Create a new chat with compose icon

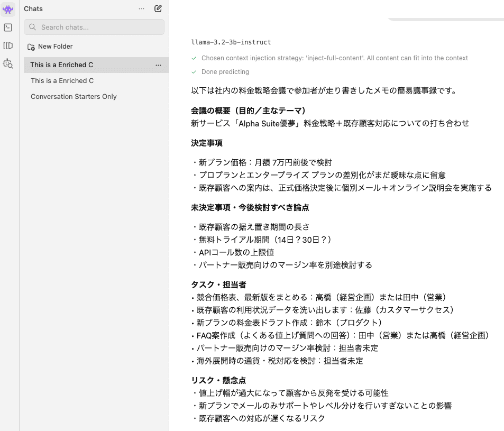[158, 8]
